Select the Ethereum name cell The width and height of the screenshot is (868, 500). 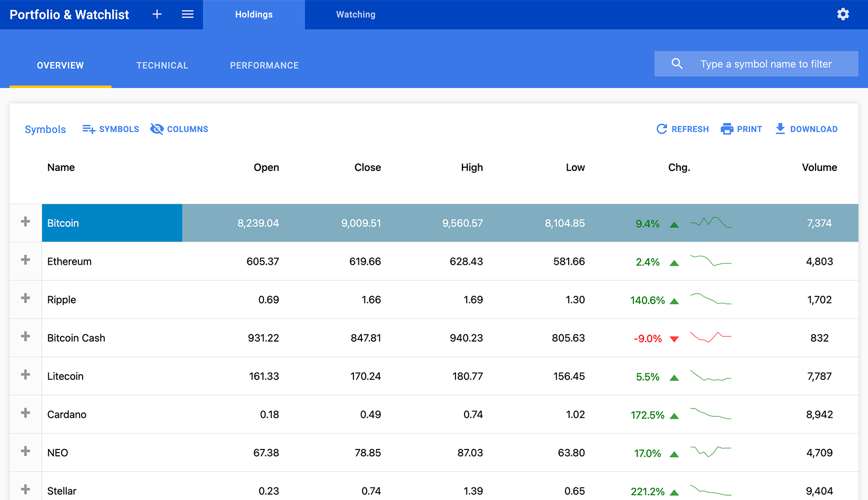pyautogui.click(x=112, y=261)
